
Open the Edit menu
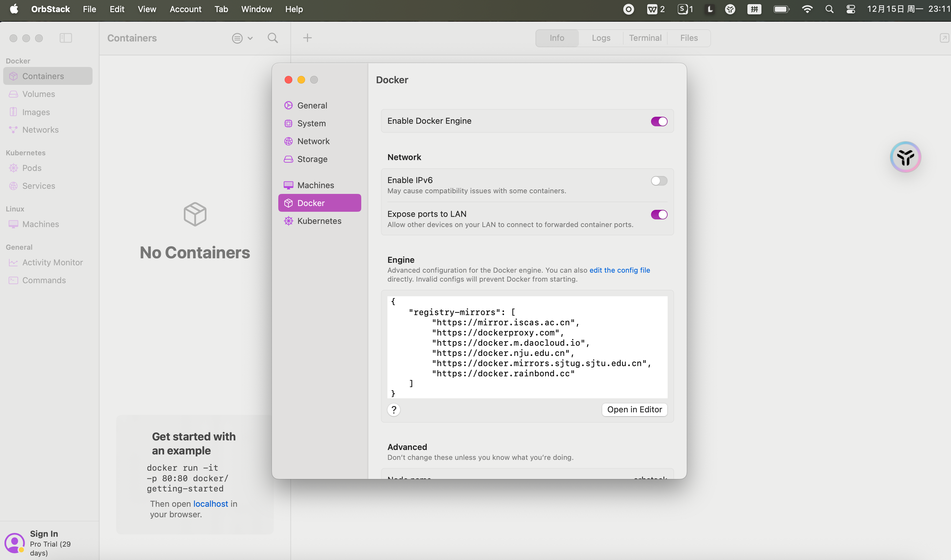[117, 9]
